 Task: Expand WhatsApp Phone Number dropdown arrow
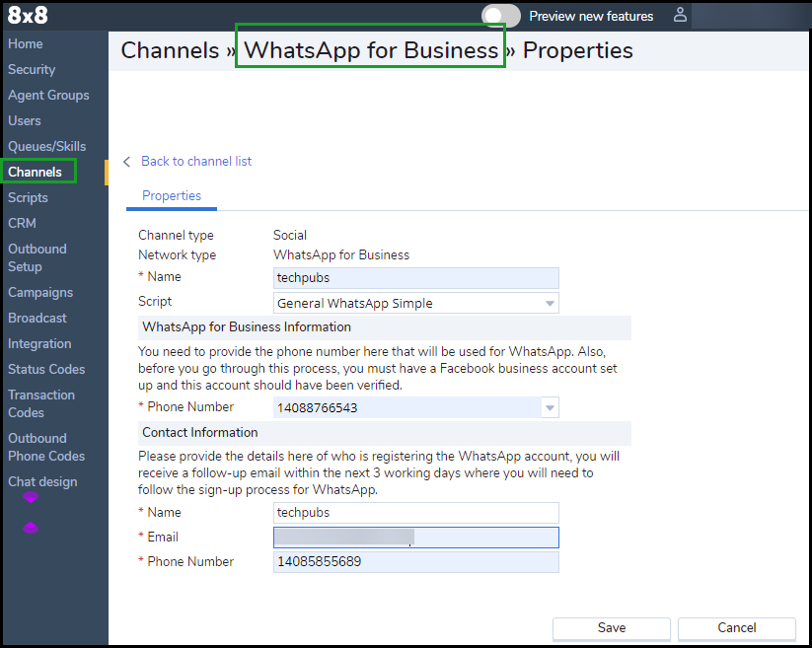[550, 408]
